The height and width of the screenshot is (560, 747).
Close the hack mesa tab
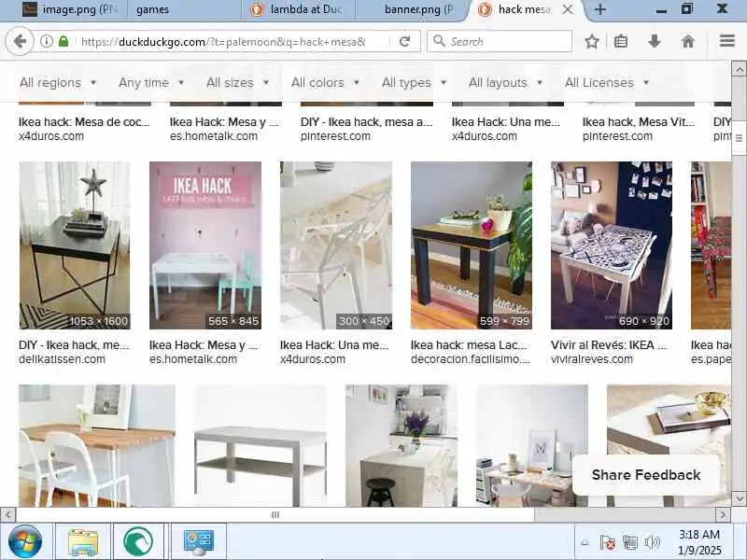coord(568,9)
